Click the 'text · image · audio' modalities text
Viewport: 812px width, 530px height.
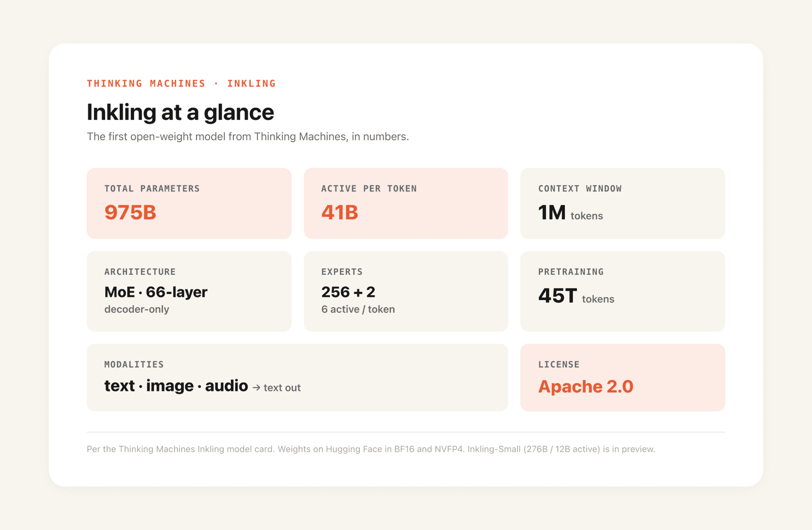[176, 386]
